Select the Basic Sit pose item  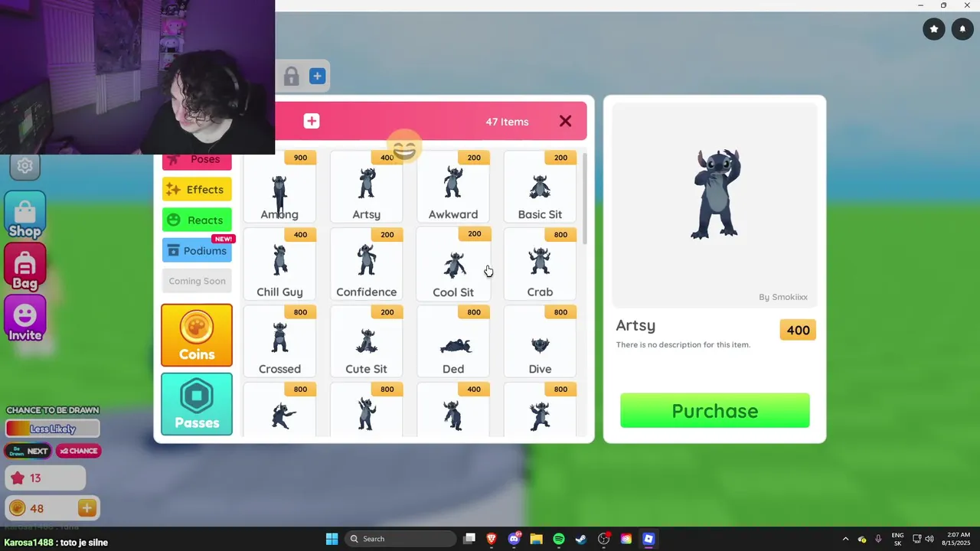click(x=540, y=187)
